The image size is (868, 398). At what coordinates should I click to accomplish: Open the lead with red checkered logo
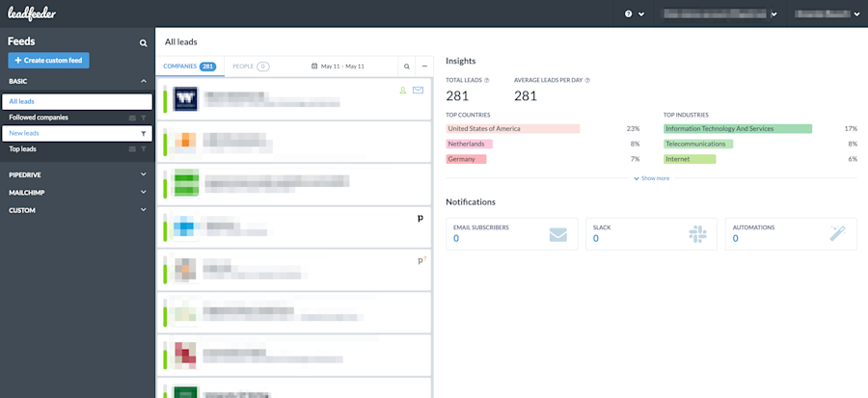tap(294, 356)
